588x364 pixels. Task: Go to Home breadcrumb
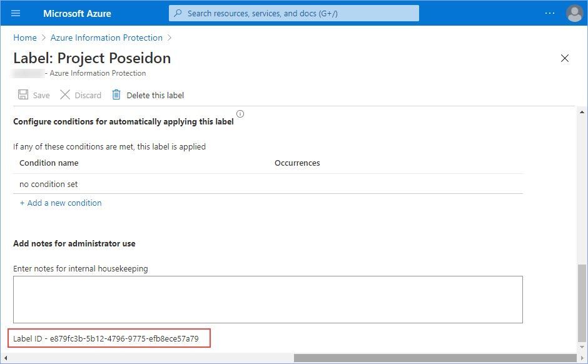[25, 38]
